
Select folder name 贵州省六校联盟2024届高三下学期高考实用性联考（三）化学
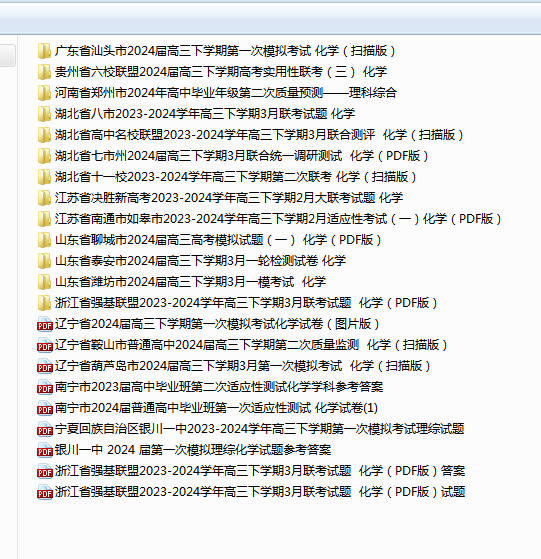point(221,72)
